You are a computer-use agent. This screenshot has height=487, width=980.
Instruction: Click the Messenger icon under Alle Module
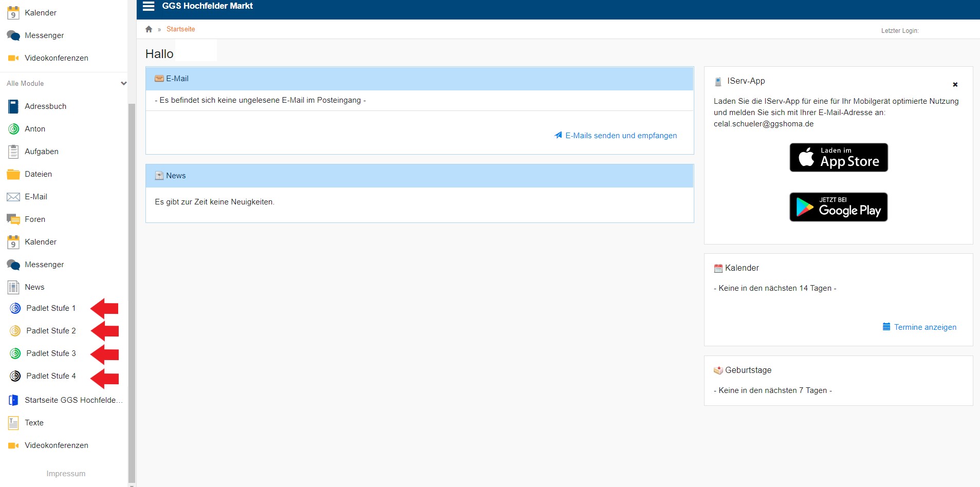[x=13, y=265]
